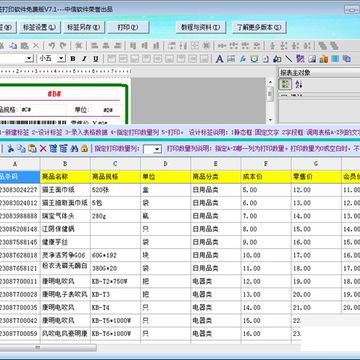Screen dimensions: 360x360
Task: Insert a date/time clock object
Action: pos(254,59)
